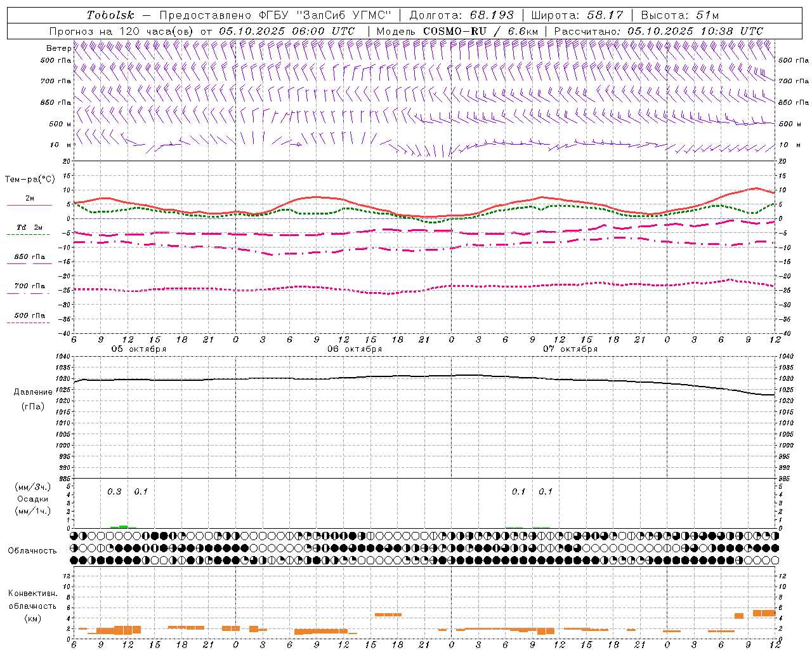Screen dimensions: 812x650
Task: Click the station name Tobolsk in header
Action: 111,15
